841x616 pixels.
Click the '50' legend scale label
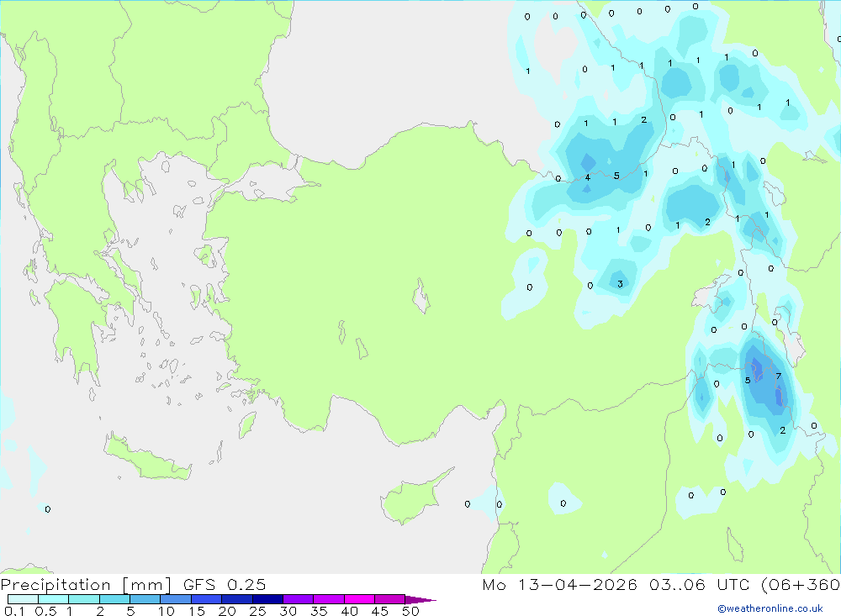point(410,611)
